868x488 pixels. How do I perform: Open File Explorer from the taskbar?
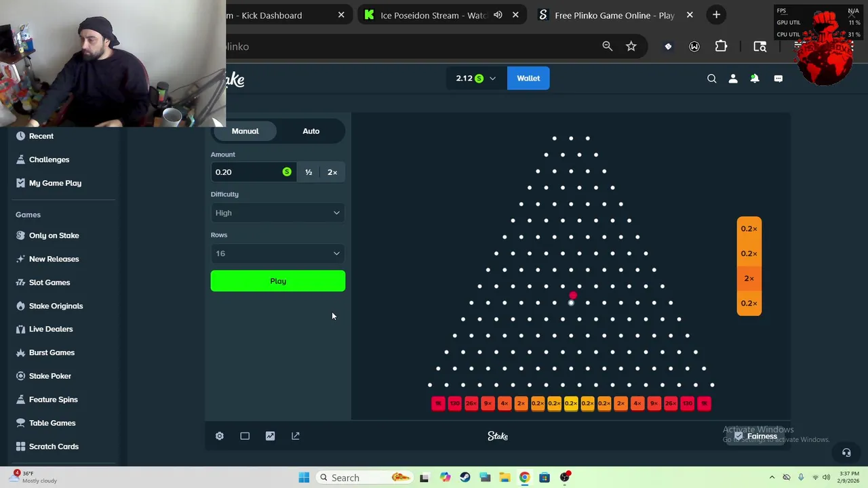coord(505,478)
